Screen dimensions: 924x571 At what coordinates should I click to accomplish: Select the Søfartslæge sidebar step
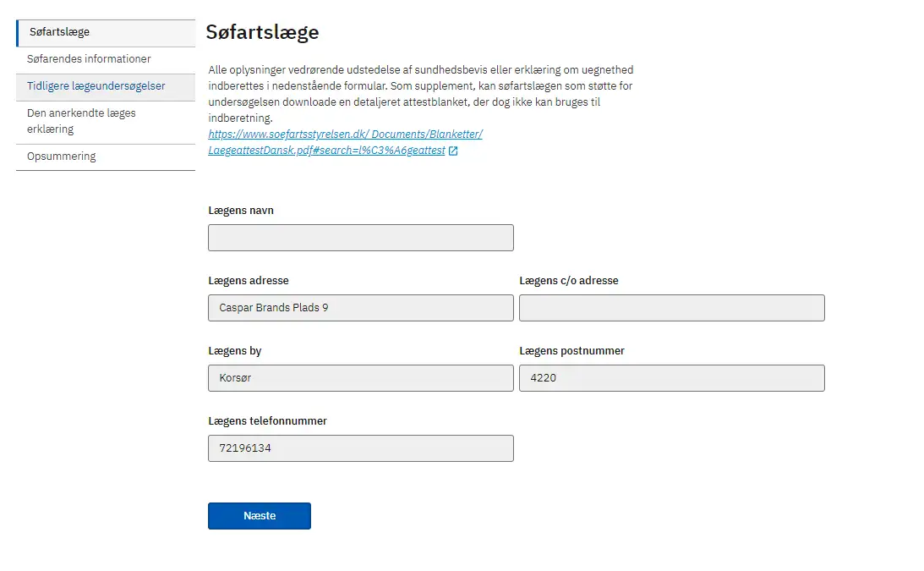[x=106, y=32]
